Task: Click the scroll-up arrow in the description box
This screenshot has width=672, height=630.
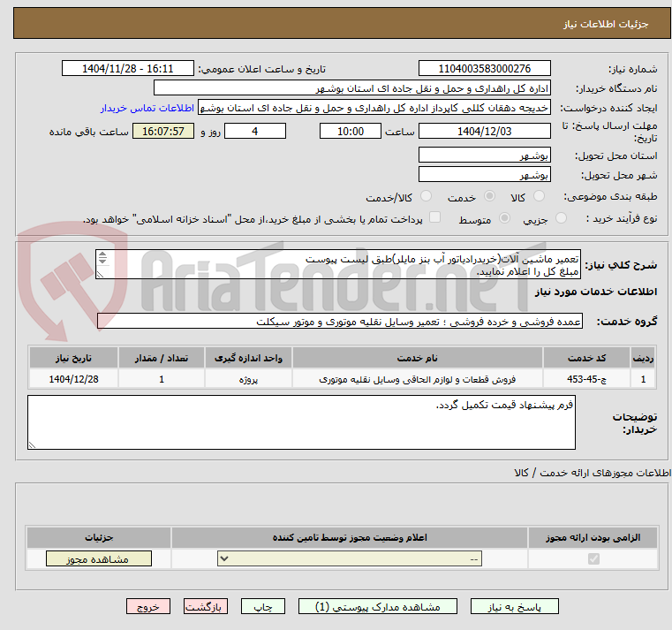Action: 102,254
